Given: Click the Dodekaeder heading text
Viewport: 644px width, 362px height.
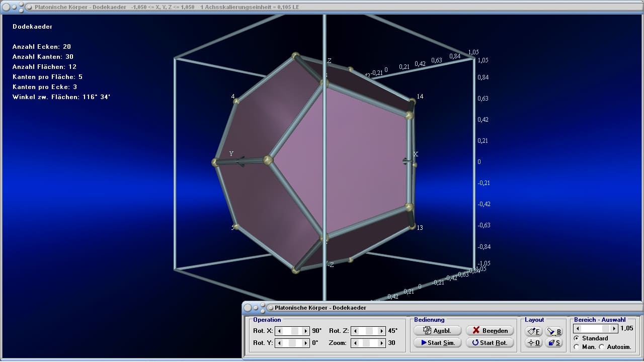Looking at the screenshot, I should [x=33, y=27].
